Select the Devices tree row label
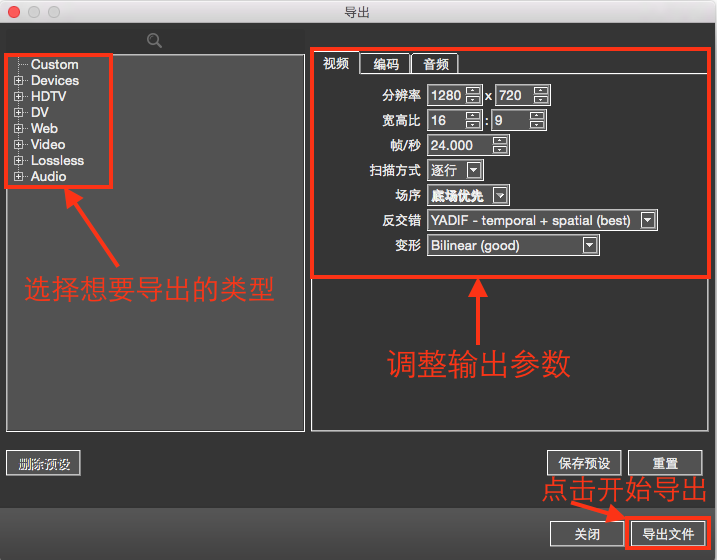The image size is (717, 560). coord(55,80)
